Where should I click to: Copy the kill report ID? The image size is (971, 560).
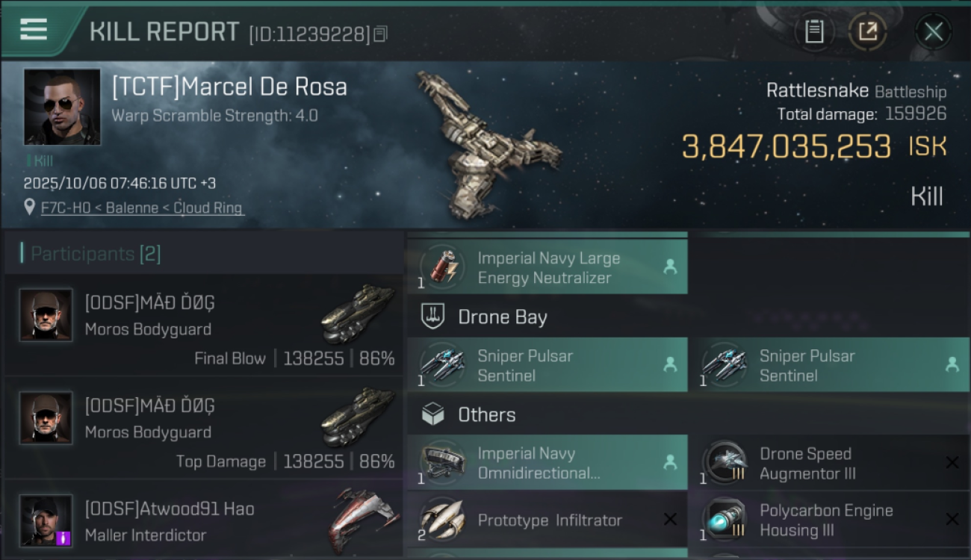tap(380, 34)
